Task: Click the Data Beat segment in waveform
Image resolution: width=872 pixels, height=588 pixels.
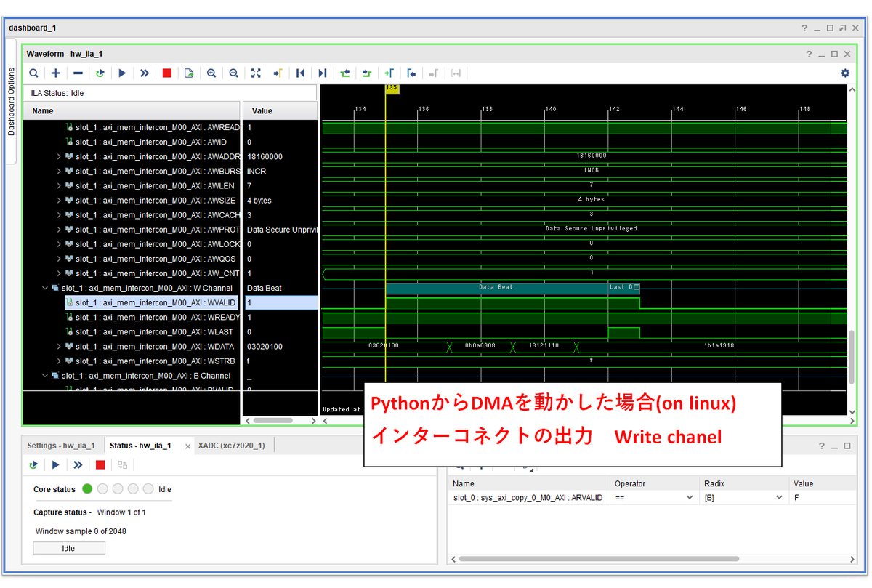Action: click(496, 287)
